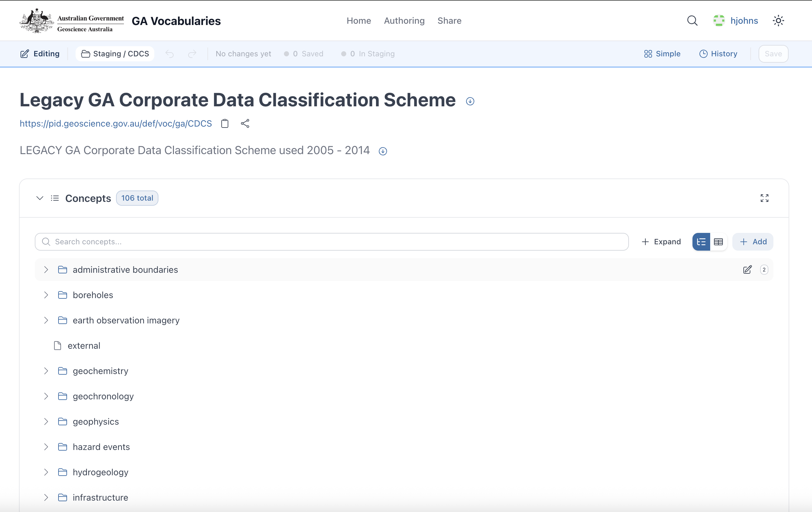This screenshot has width=812, height=512.
Task: Click edit pencil on administrative boundaries row
Action: pyautogui.click(x=747, y=270)
